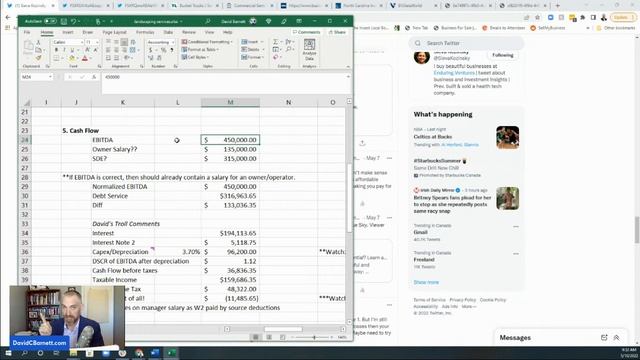Screen dimensions: 640x360
Task: Click the AutoSum sigma icon
Action: pos(276,42)
